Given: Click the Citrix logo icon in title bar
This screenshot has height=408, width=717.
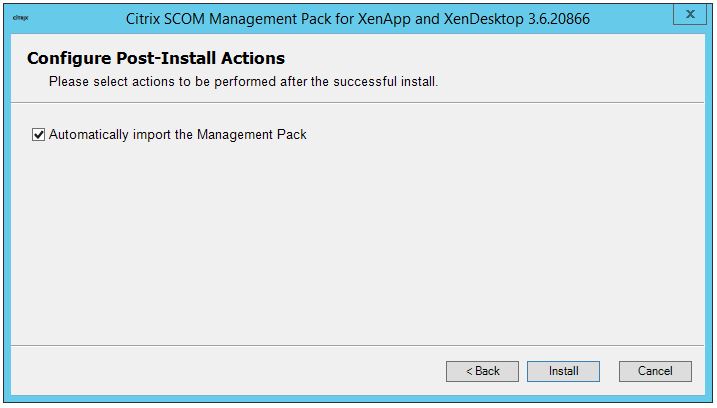Looking at the screenshot, I should [21, 18].
